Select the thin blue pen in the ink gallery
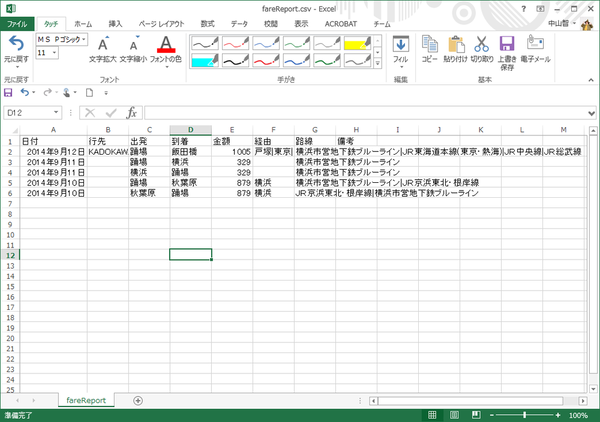This screenshot has height=422, width=600. point(266,43)
